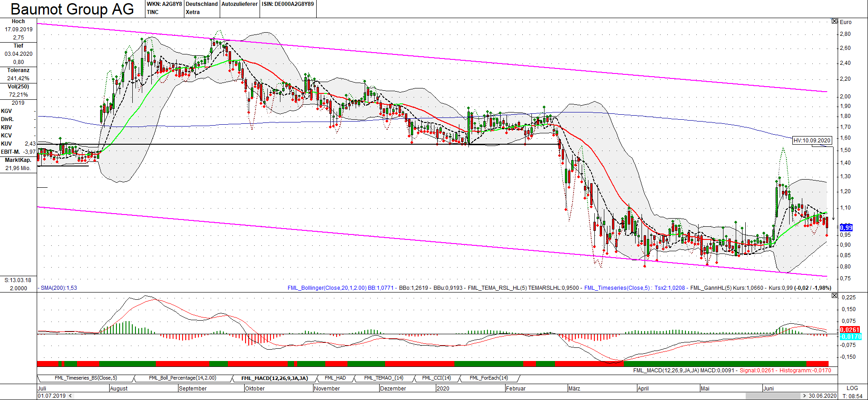
Task: Click the Vol(250) label
Action: (18, 87)
